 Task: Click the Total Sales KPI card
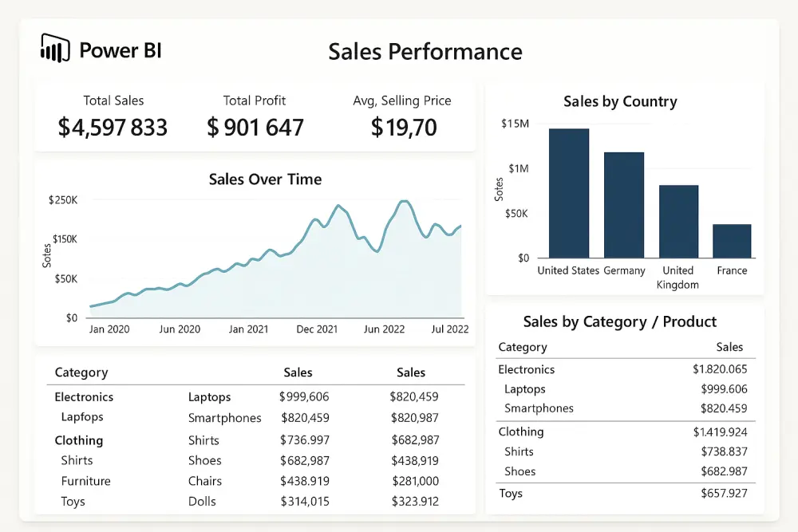point(113,115)
